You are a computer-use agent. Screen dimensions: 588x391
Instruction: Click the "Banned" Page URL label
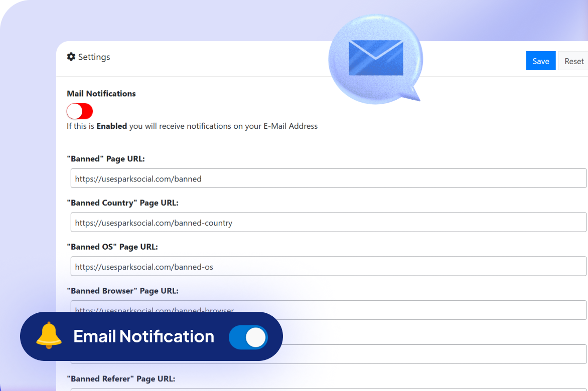(106, 159)
